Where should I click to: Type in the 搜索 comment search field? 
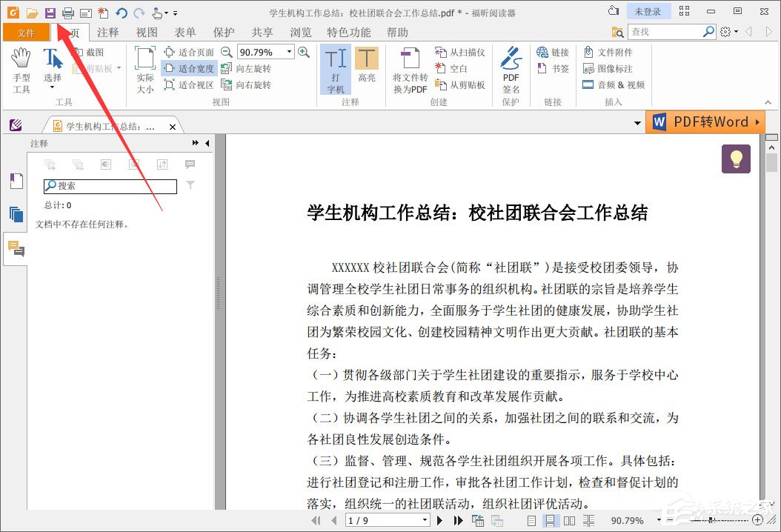coord(110,187)
